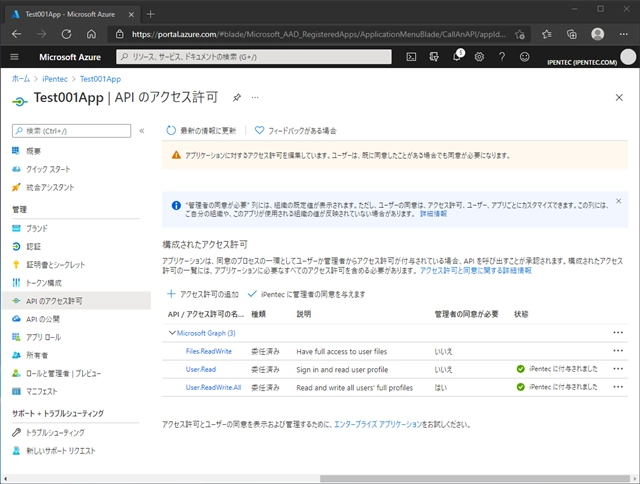Open Microsoft Graph row ellipsis menu

coord(618,333)
